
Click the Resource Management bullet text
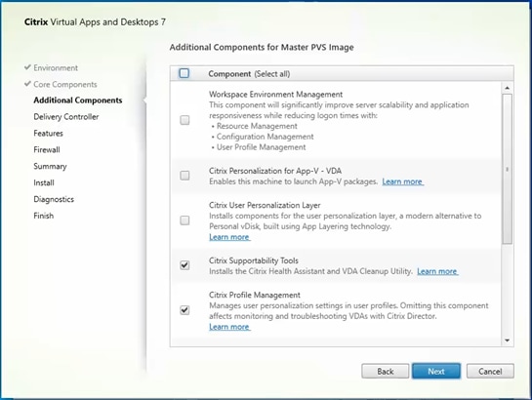pyautogui.click(x=257, y=126)
